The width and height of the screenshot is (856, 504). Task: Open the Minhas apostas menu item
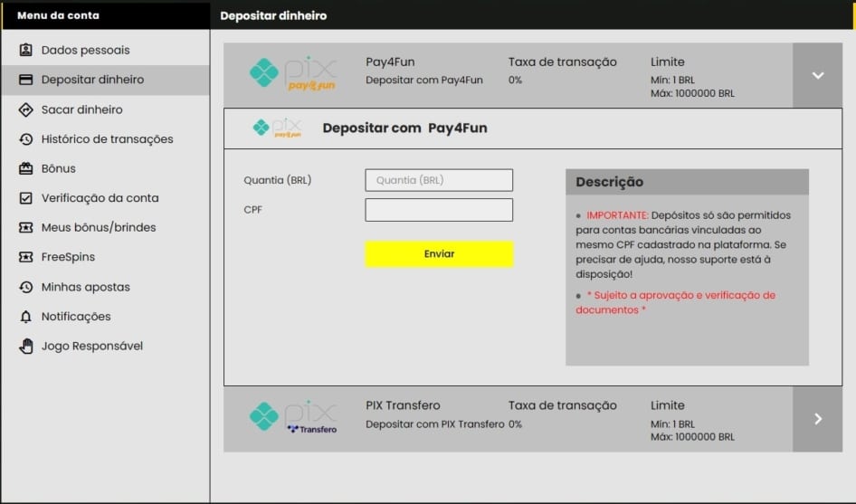pos(85,287)
